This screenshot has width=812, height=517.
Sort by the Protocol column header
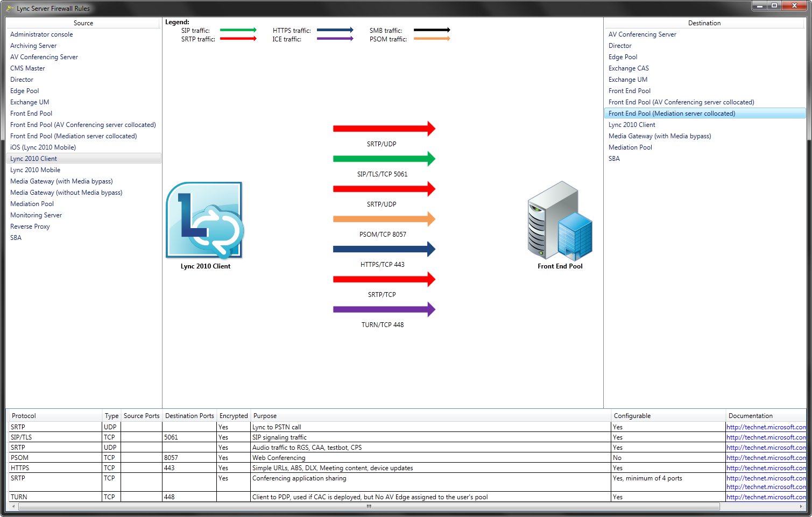(24, 416)
